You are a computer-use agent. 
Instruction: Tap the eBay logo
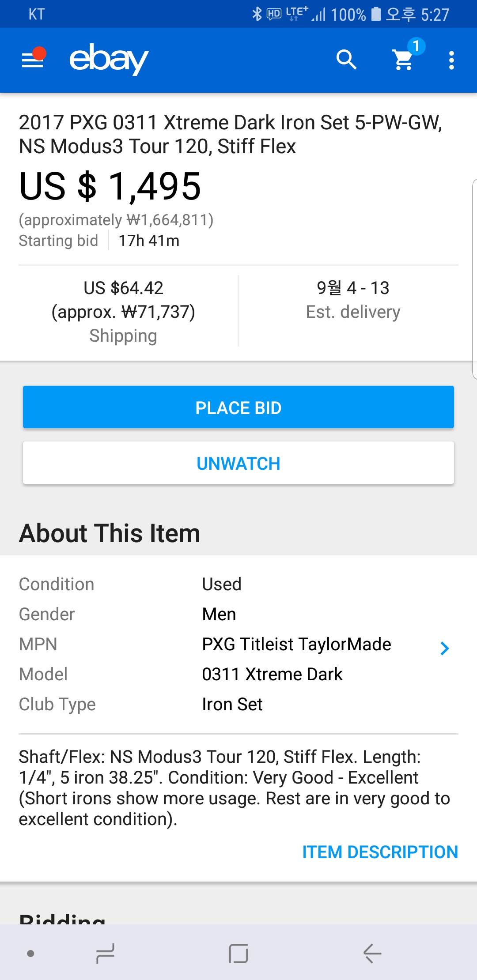[x=109, y=60]
